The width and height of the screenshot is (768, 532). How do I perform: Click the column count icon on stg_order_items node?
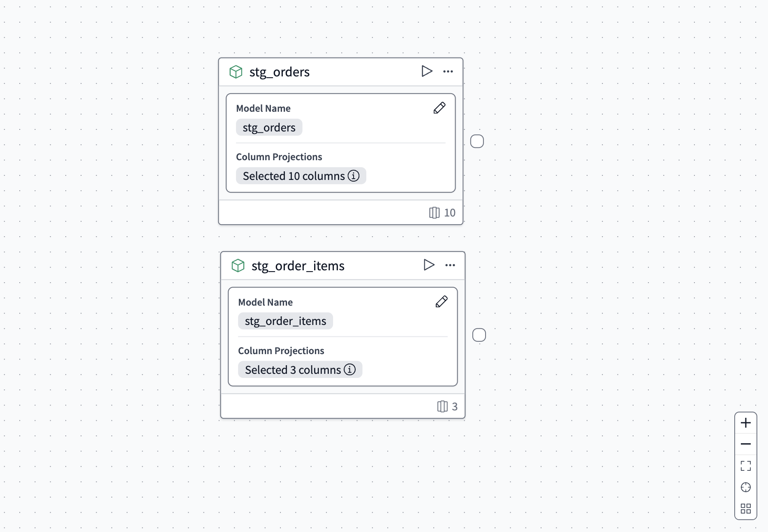click(x=442, y=407)
